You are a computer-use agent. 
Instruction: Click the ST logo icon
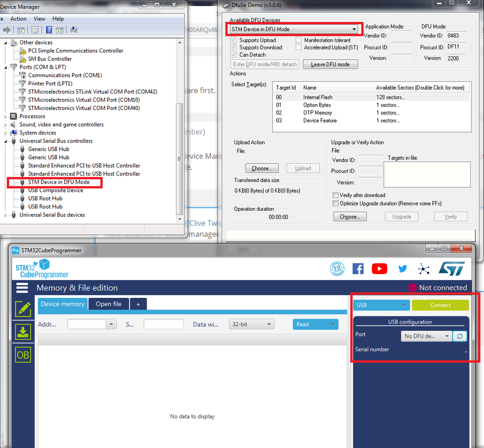pos(452,269)
